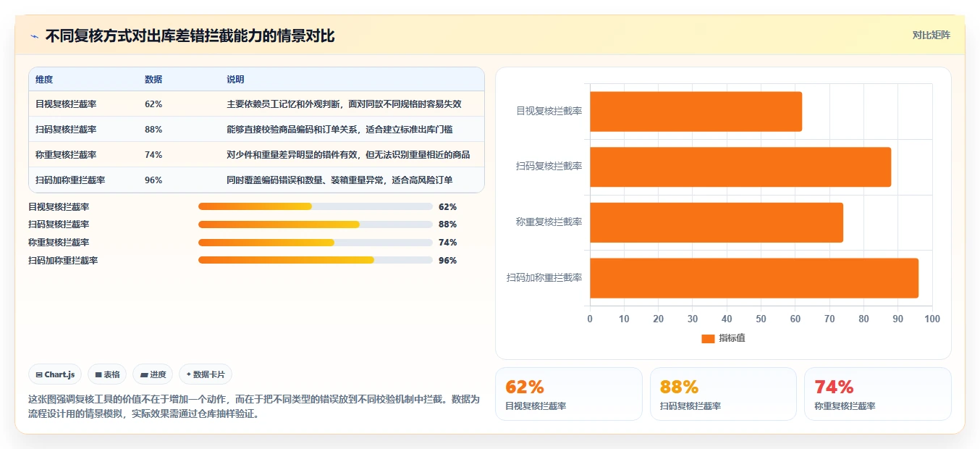Click the 扫码加称重拦截率 progress bar
Viewport: 980px width, 449px height.
315,261
